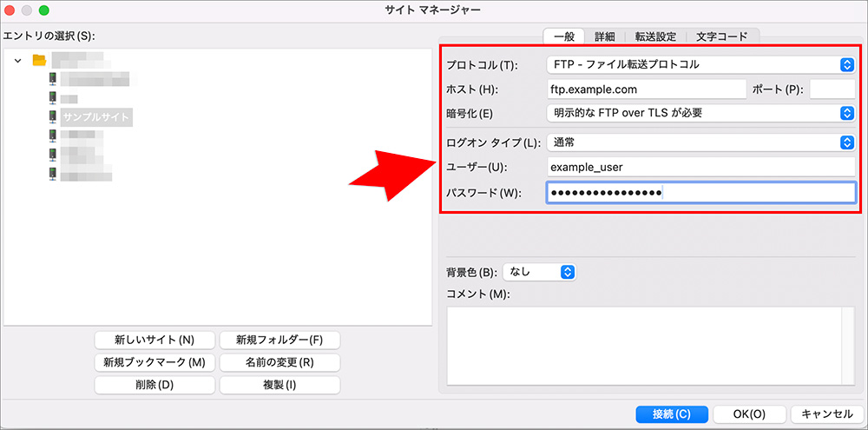Click the 接続 (C) button

tap(672, 414)
